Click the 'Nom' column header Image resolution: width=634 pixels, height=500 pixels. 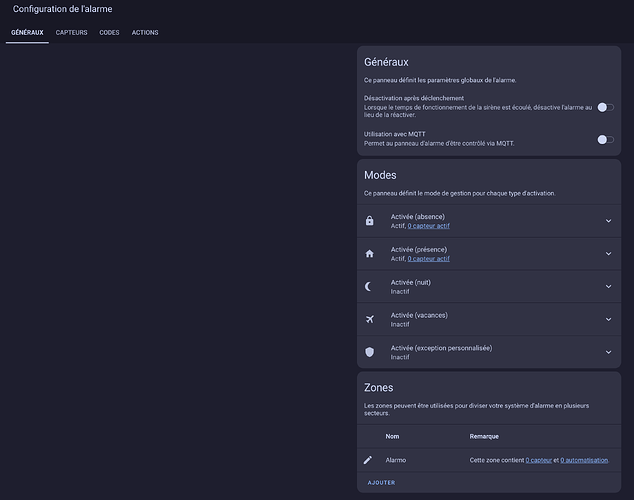pyautogui.click(x=392, y=437)
